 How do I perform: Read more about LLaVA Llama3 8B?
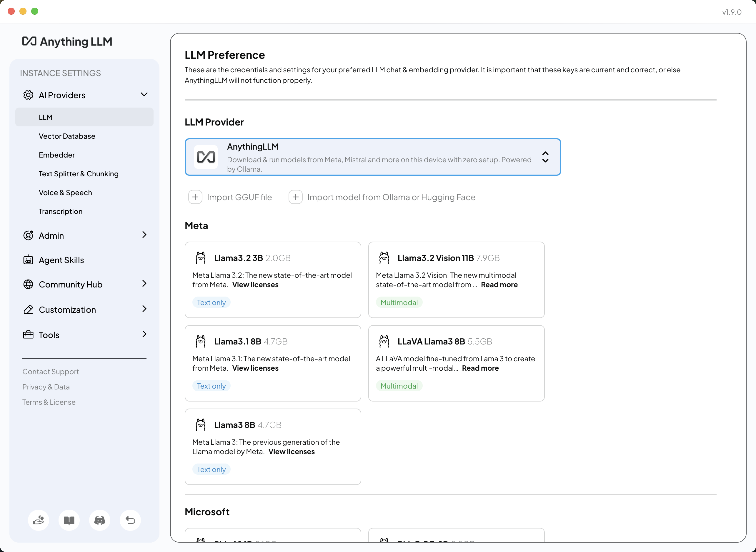(480, 368)
